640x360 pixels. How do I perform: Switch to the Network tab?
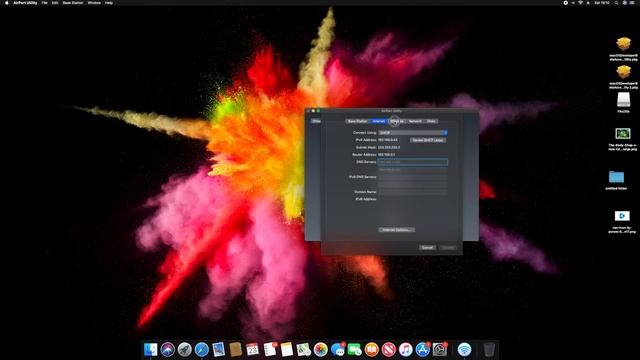(415, 121)
